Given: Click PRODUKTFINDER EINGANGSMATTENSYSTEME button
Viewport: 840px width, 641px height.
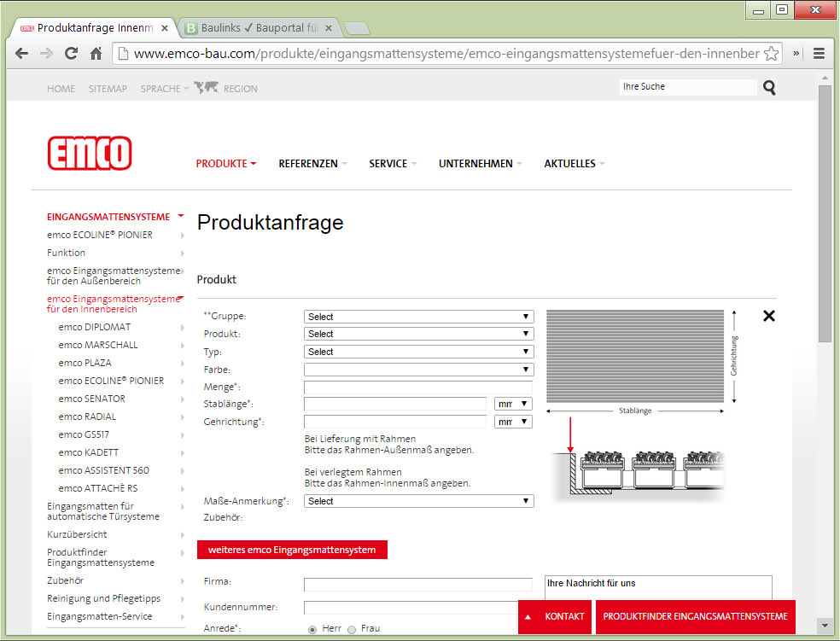Looking at the screenshot, I should (x=696, y=617).
